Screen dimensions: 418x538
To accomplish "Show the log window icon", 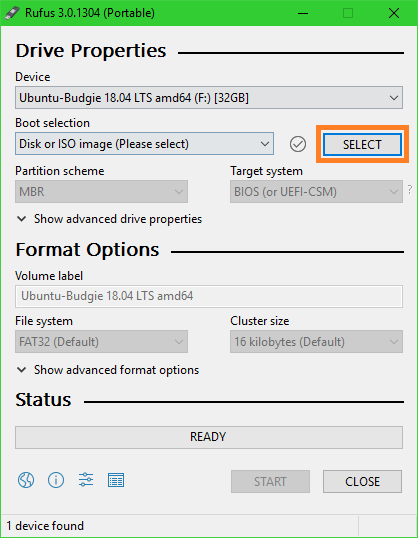I will (x=116, y=480).
